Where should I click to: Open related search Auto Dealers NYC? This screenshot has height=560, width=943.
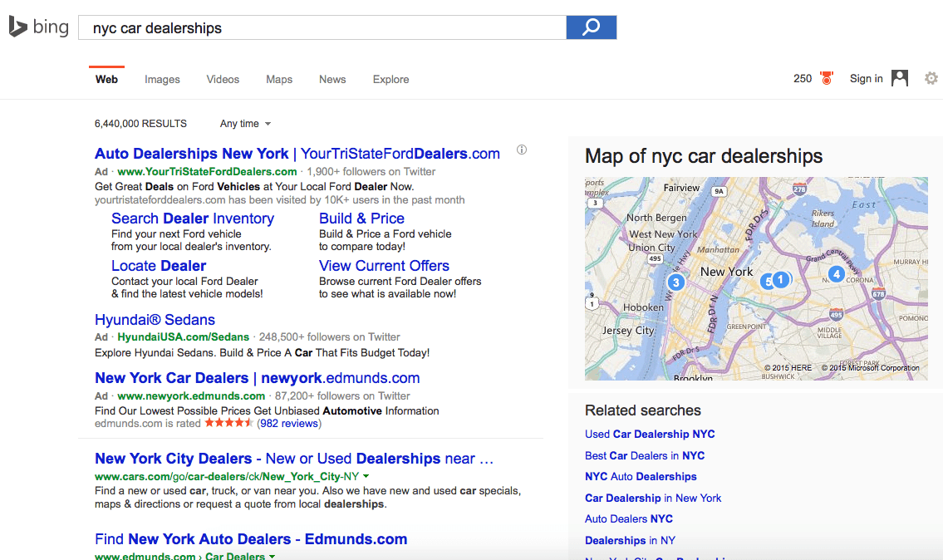[628, 518]
